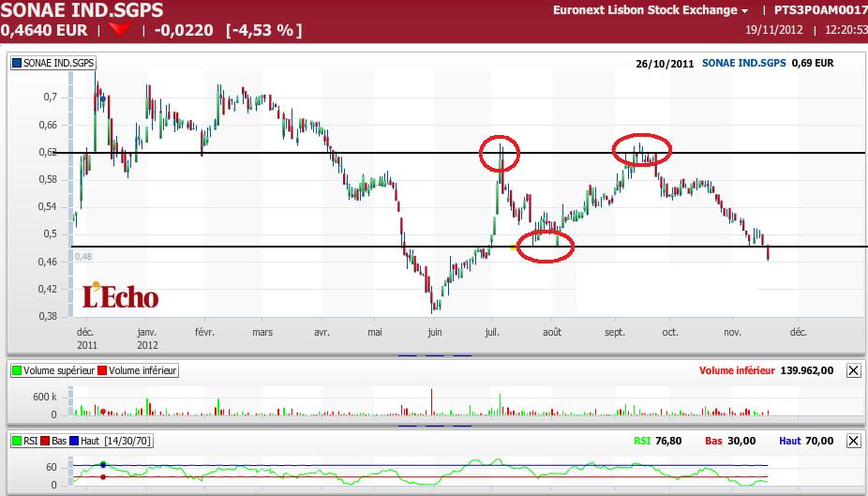Click the green Volume supérieur swatch
The image size is (868, 496).
(x=17, y=370)
